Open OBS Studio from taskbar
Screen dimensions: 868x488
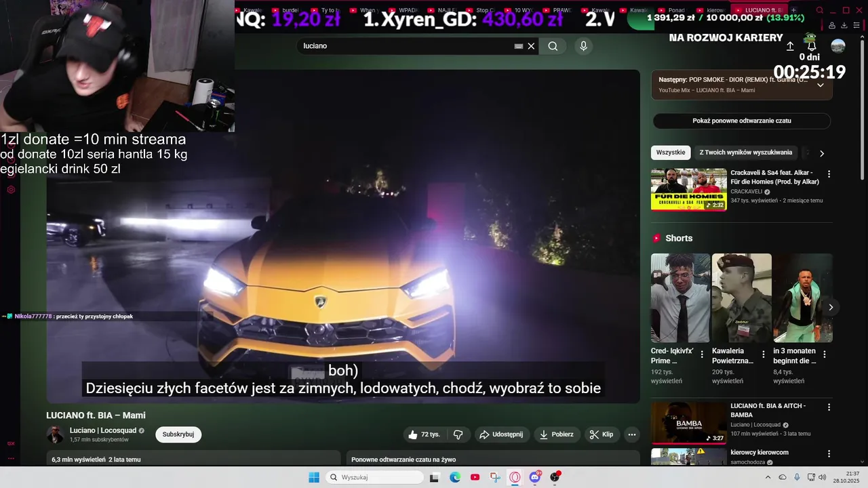[x=555, y=477]
